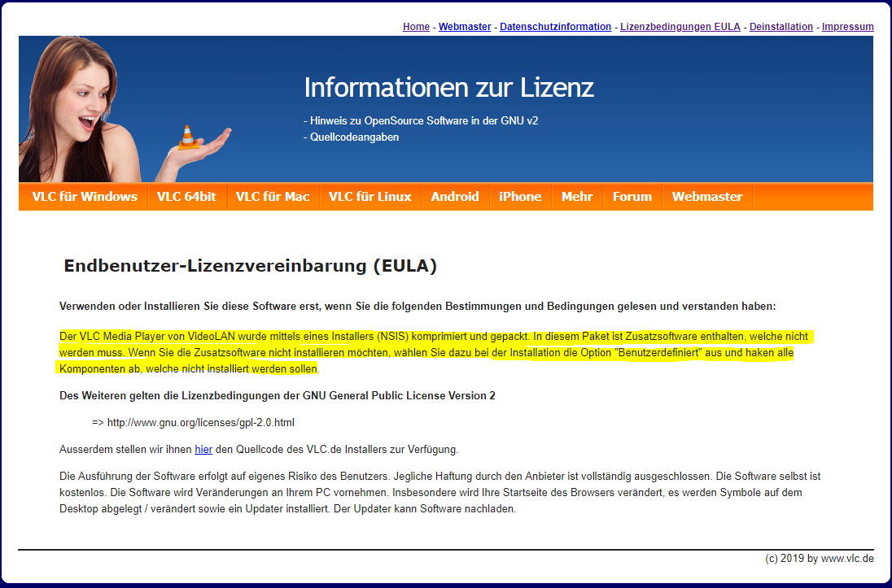Select VLC für Mac menu item
Screen dimensions: 892x588
273,197
